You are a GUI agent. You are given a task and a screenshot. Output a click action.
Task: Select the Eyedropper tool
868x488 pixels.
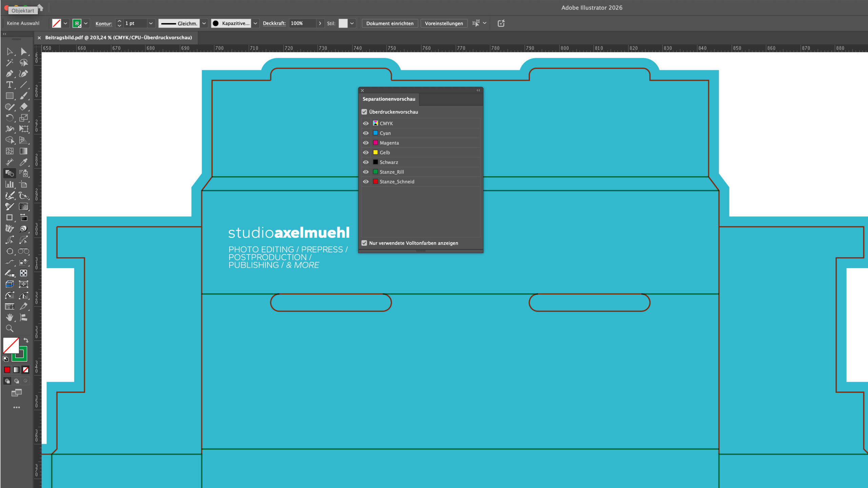pyautogui.click(x=23, y=162)
